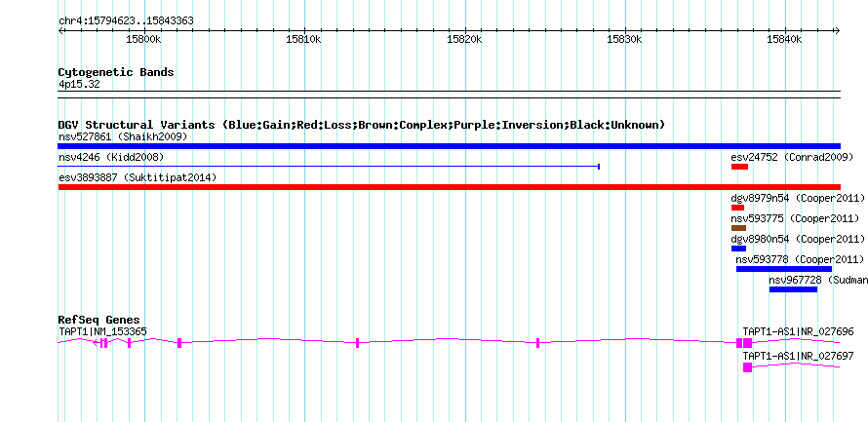Click the 4p15.32 band label

tap(79, 85)
